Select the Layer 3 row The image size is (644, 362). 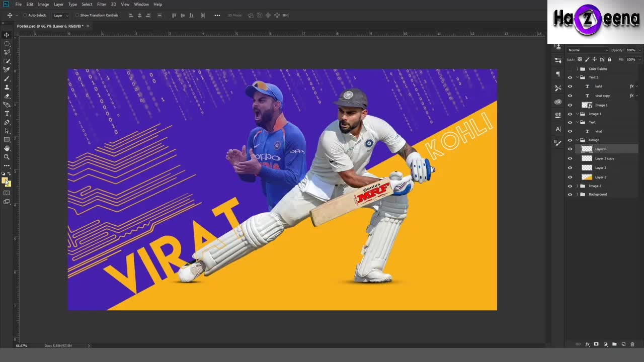[603, 167]
